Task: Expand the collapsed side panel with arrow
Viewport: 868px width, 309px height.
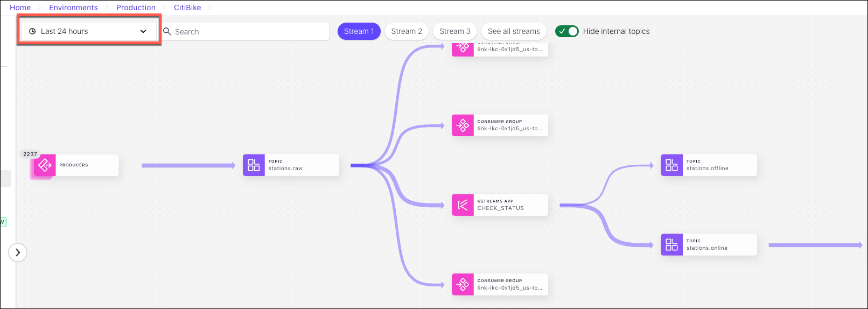Action: click(18, 252)
